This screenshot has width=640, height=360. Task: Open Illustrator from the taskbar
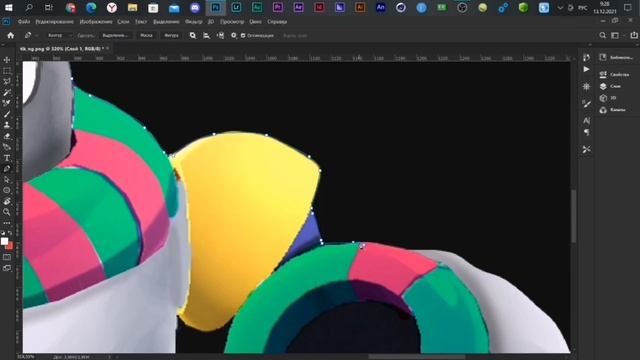(360, 7)
